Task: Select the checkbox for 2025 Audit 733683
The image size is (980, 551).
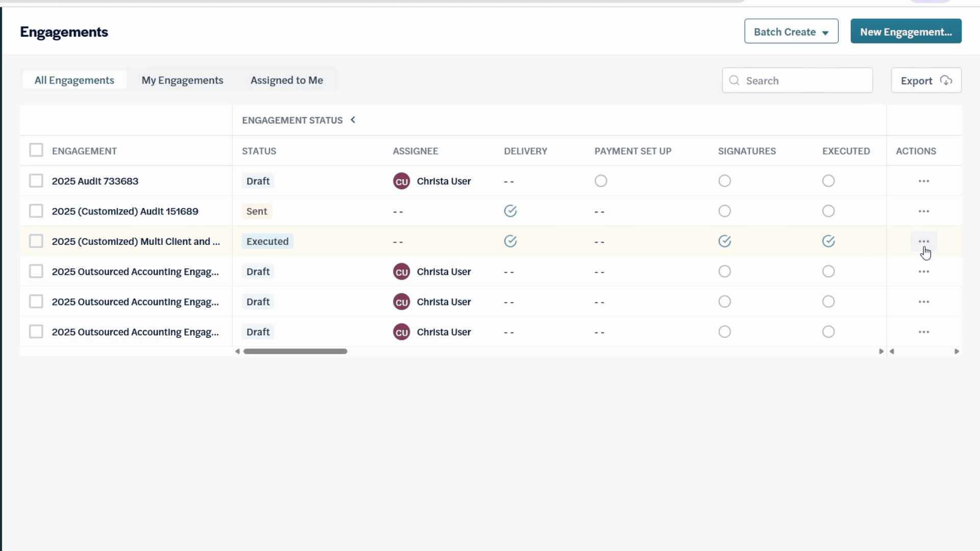Action: click(36, 181)
